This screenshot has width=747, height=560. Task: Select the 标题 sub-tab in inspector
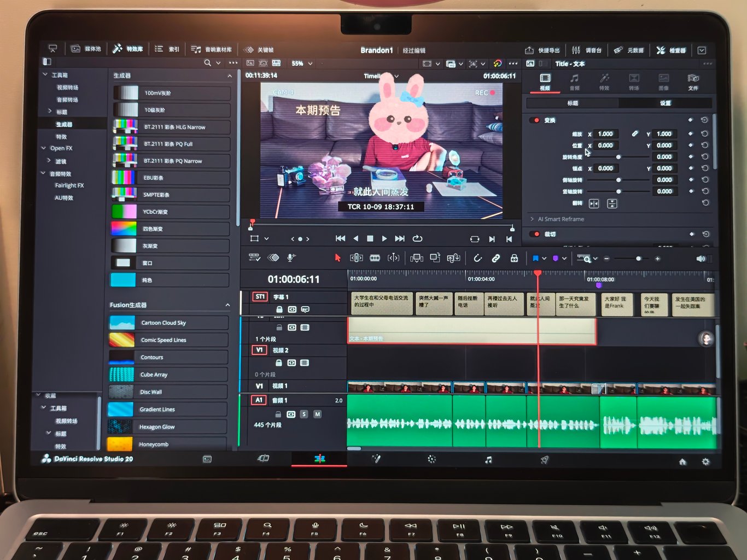573,103
